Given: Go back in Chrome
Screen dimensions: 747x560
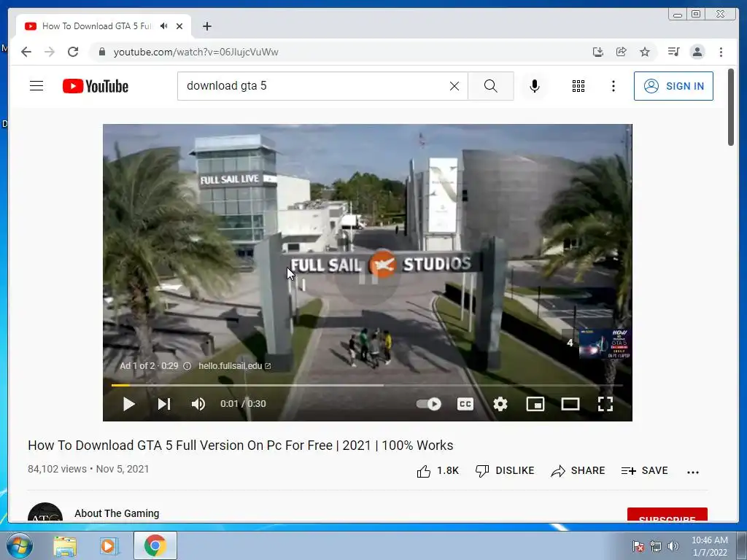Looking at the screenshot, I should pyautogui.click(x=26, y=52).
